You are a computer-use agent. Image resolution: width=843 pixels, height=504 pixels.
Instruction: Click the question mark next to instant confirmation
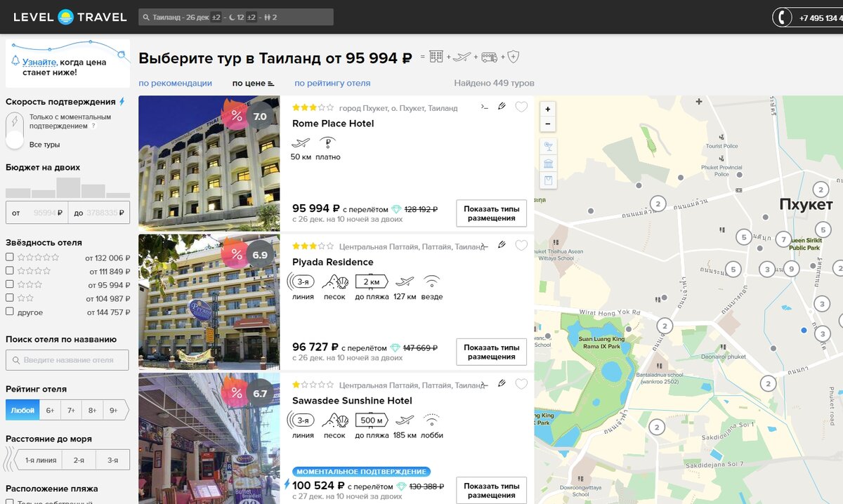tap(93, 126)
